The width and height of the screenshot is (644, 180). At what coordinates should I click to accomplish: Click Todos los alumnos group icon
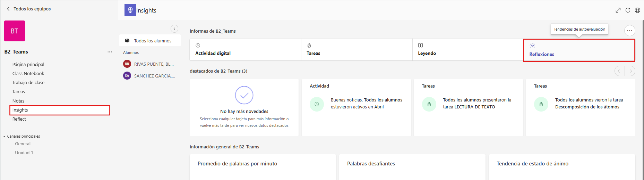click(x=127, y=41)
